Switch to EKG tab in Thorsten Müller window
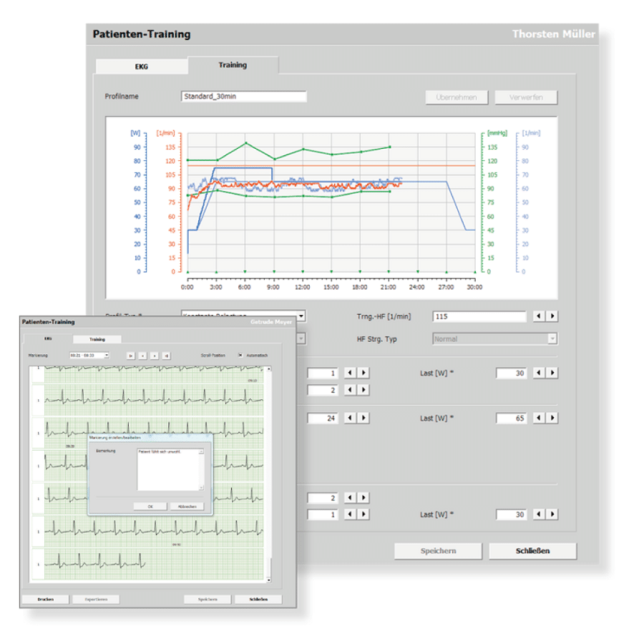Image resolution: width=644 pixels, height=644 pixels. tap(141, 67)
